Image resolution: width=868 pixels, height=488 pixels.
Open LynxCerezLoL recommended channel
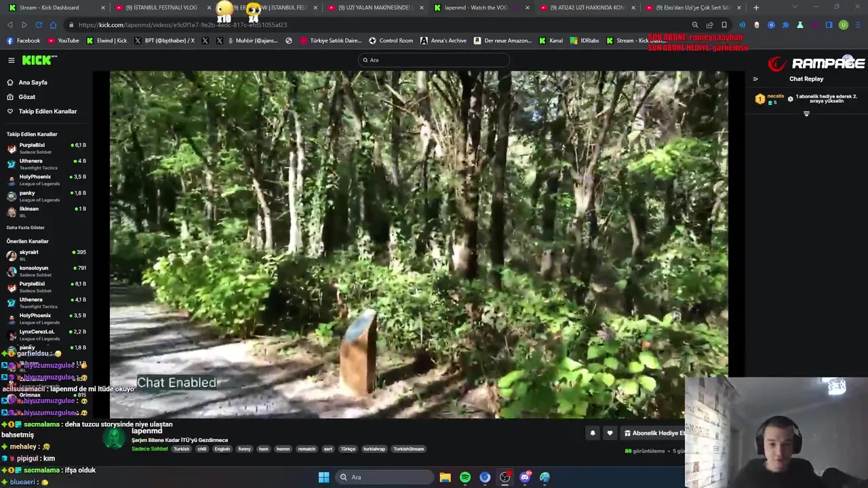(x=45, y=335)
